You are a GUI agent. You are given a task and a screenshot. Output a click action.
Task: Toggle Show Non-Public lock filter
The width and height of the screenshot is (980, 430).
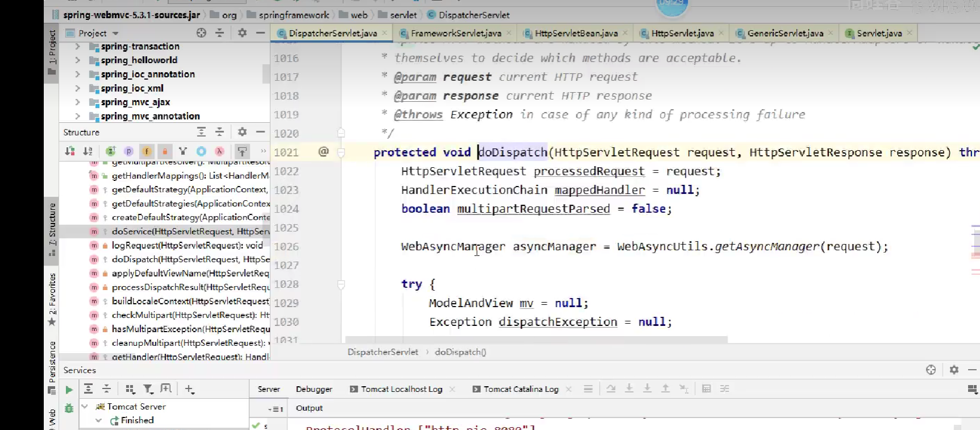point(165,151)
